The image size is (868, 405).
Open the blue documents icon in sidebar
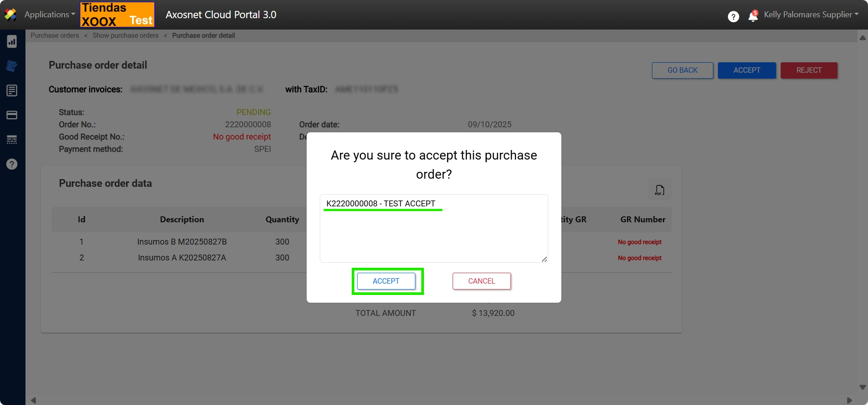coord(12,66)
